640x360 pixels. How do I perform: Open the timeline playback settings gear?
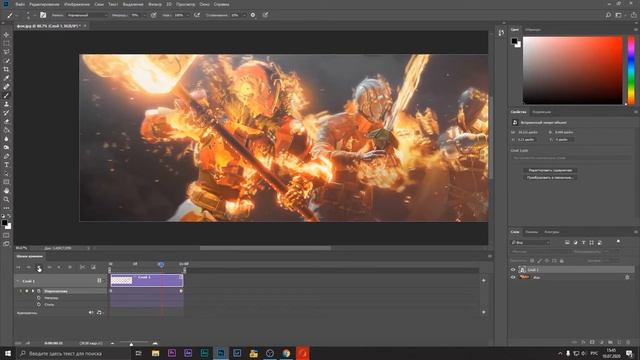point(70,267)
